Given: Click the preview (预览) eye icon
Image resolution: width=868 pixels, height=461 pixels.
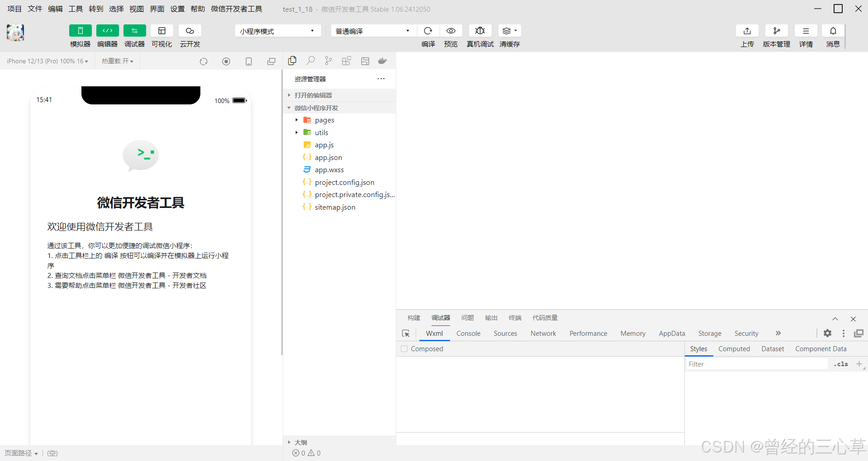Looking at the screenshot, I should coord(451,31).
